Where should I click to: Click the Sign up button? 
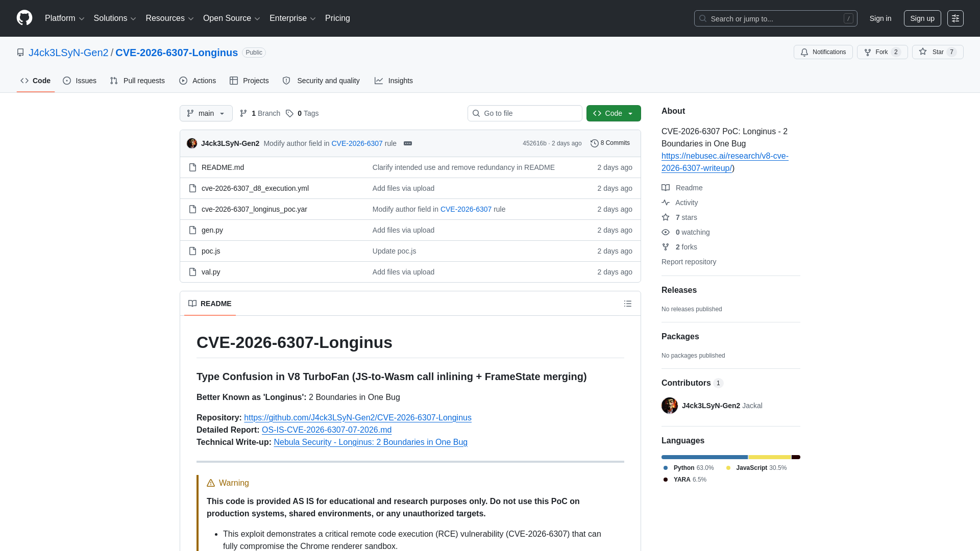pos(922,18)
